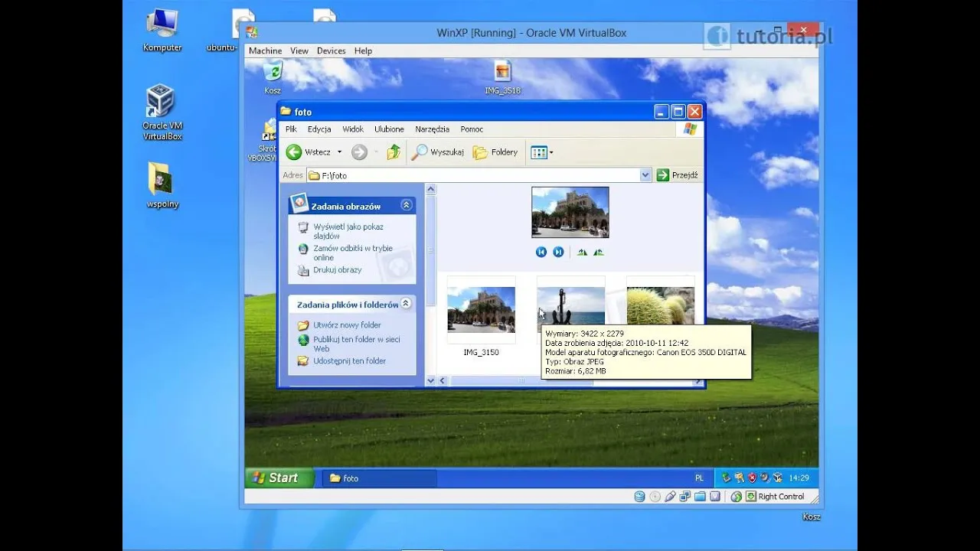The height and width of the screenshot is (551, 980).
Task: Collapse the Zadania obrazów panel
Action: click(x=407, y=205)
